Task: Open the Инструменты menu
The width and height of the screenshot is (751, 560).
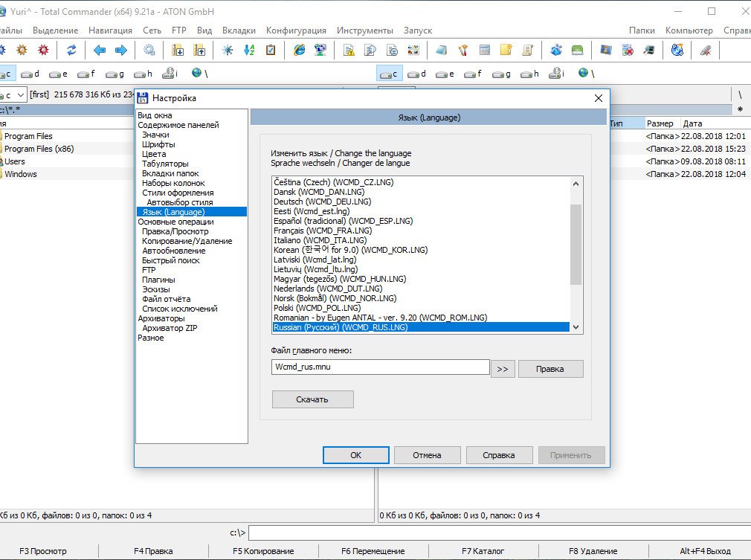Action: [365, 30]
